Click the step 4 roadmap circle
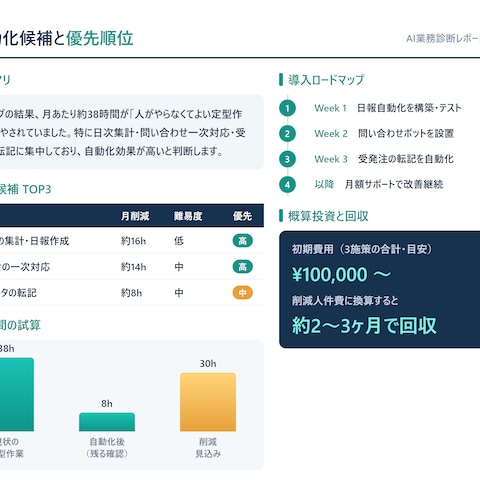 pos(287,185)
